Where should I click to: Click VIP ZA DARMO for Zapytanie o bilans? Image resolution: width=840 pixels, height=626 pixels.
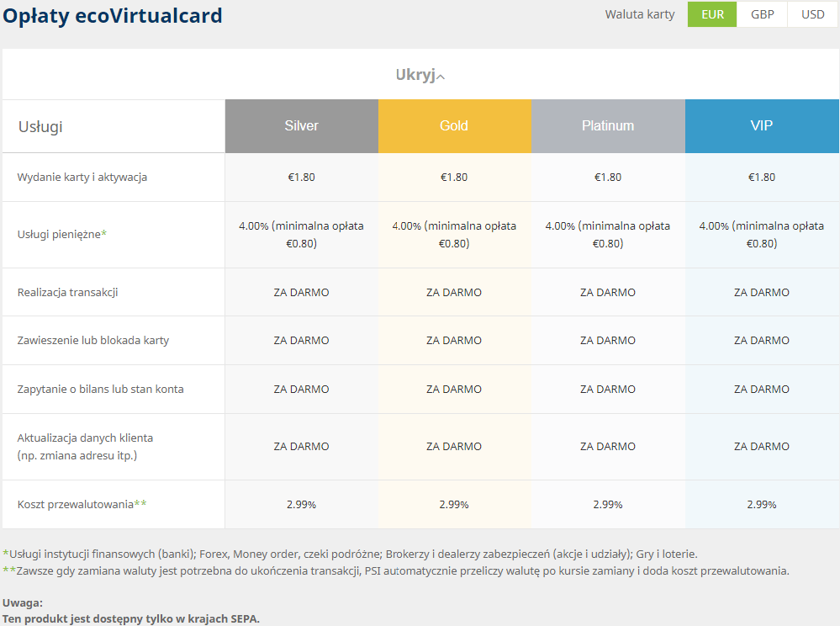point(762,390)
